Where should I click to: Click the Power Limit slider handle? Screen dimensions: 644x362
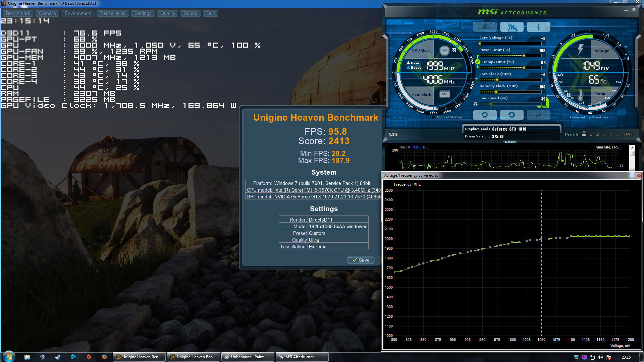(524, 56)
